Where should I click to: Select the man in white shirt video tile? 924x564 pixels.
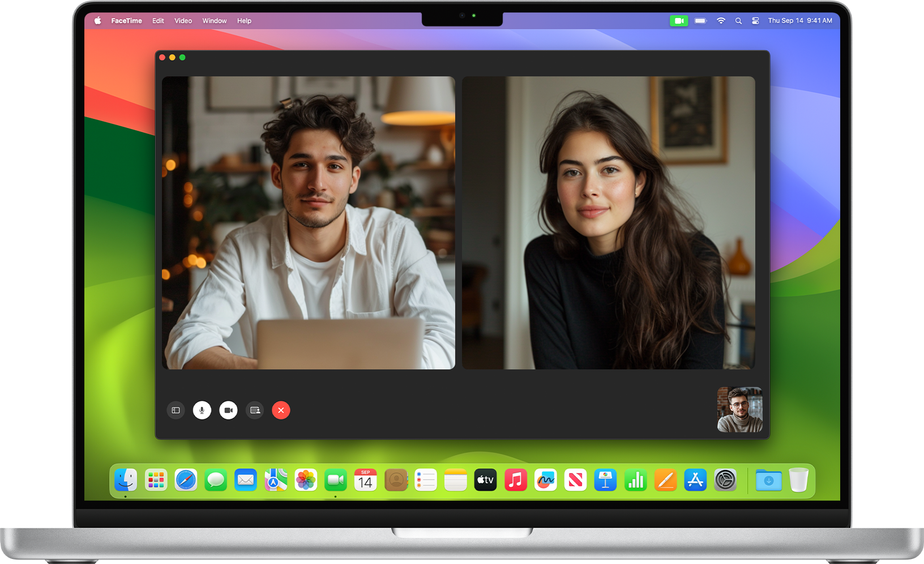(x=309, y=223)
